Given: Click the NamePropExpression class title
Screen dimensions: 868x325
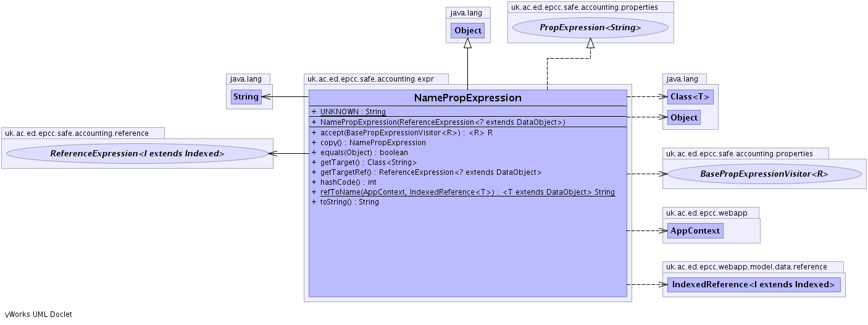Looking at the screenshot, I should pyautogui.click(x=467, y=98).
